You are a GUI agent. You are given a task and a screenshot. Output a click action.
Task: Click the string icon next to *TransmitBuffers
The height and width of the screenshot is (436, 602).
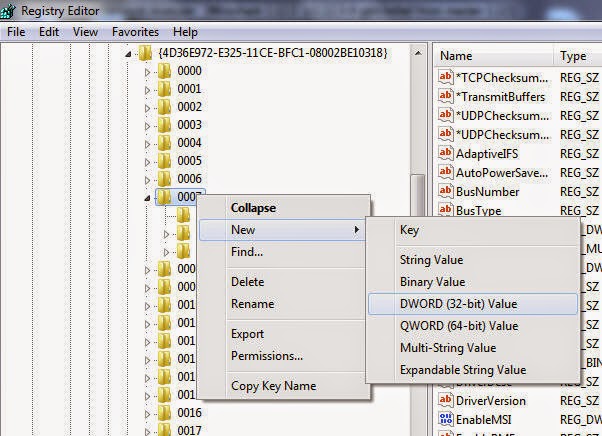click(445, 96)
